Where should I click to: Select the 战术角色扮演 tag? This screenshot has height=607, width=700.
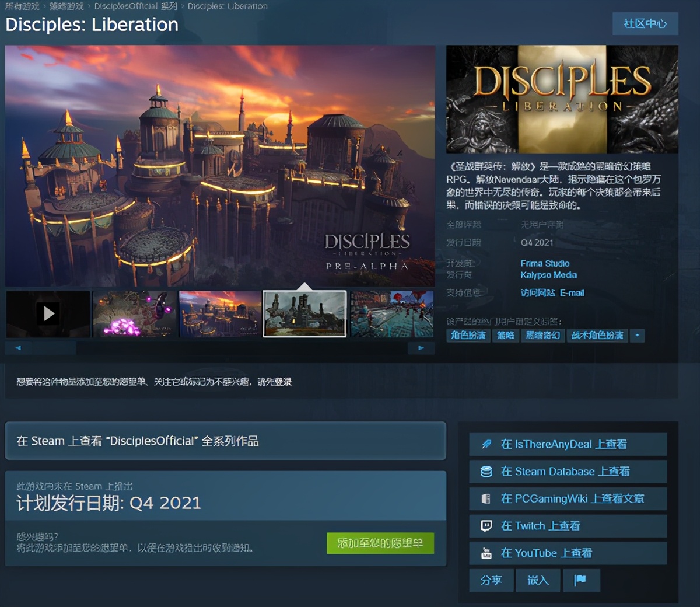click(x=597, y=335)
